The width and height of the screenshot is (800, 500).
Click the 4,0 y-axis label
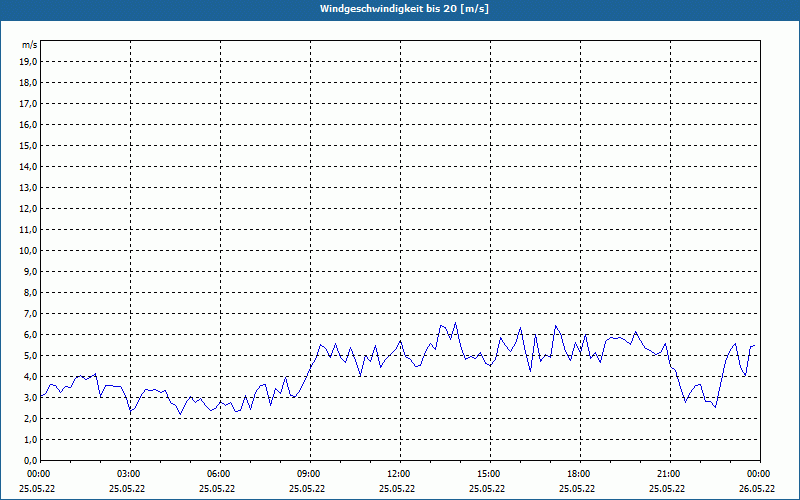pos(30,377)
